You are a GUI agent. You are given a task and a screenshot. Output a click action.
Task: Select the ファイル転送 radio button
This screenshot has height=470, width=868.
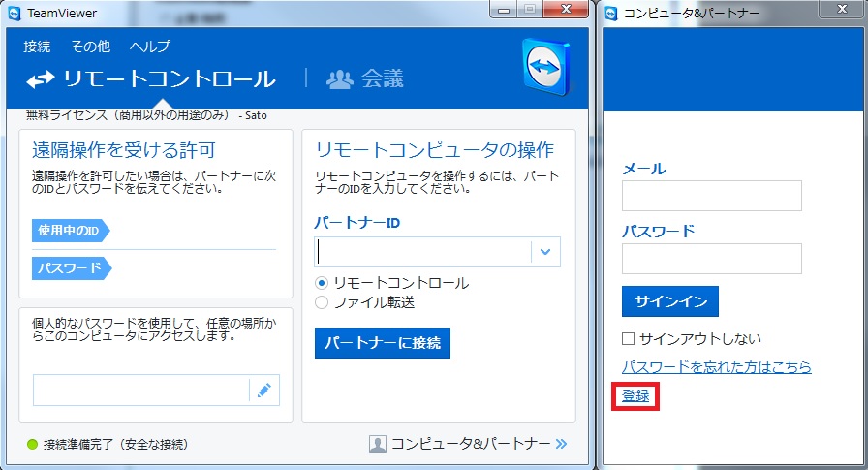point(322,302)
